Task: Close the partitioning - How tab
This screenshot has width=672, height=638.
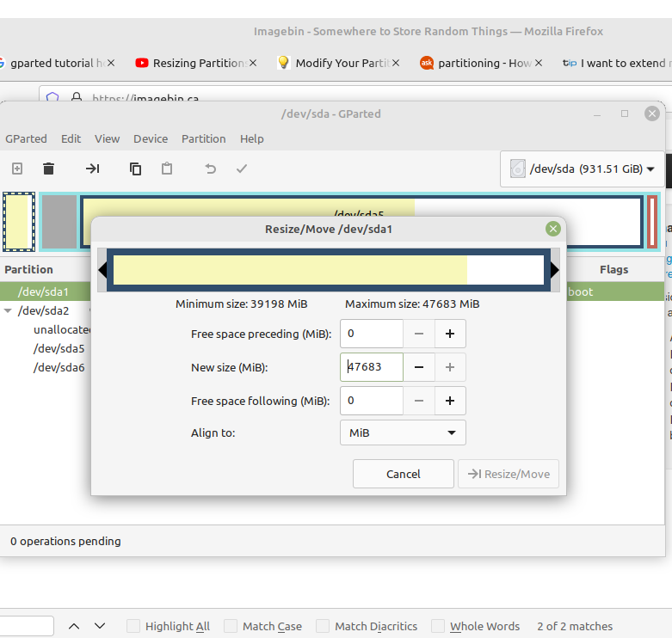Action: tap(539, 63)
